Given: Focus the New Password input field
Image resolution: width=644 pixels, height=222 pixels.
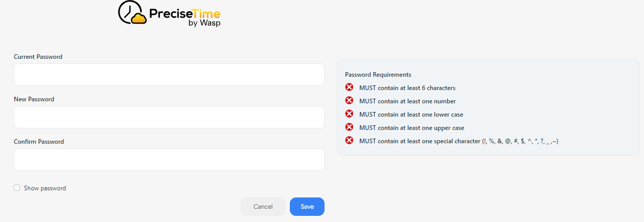Looking at the screenshot, I should (169, 117).
